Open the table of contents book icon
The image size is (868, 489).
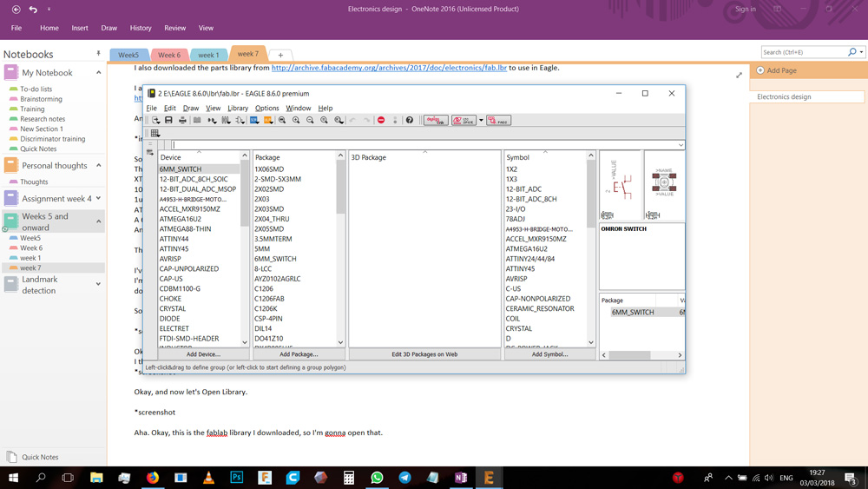coord(197,120)
